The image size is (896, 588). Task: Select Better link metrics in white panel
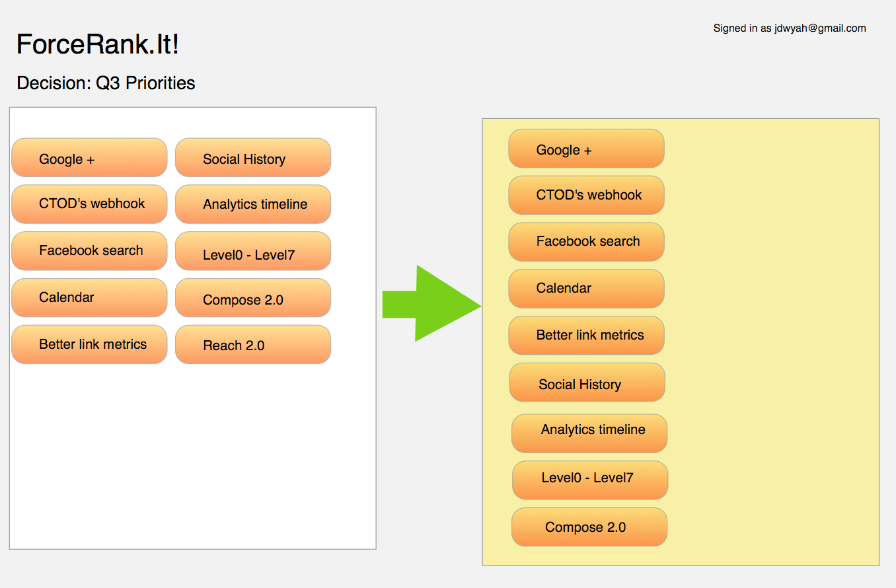pos(89,344)
